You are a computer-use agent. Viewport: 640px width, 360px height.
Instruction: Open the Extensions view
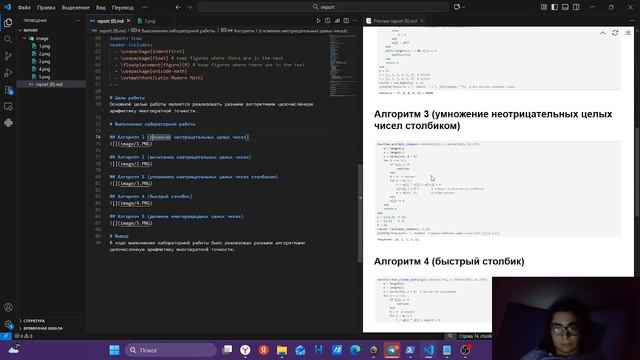click(x=8, y=90)
